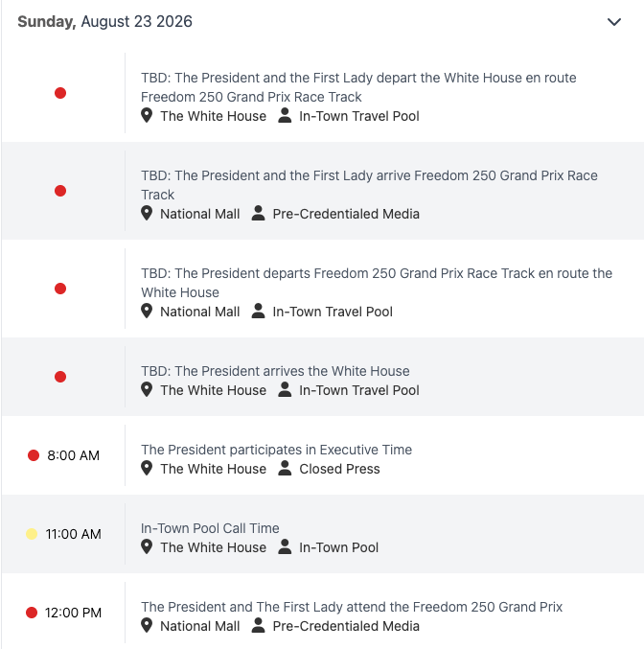644x649 pixels.
Task: Click location pin in In-Town Pool Call Time row
Action: (x=147, y=546)
